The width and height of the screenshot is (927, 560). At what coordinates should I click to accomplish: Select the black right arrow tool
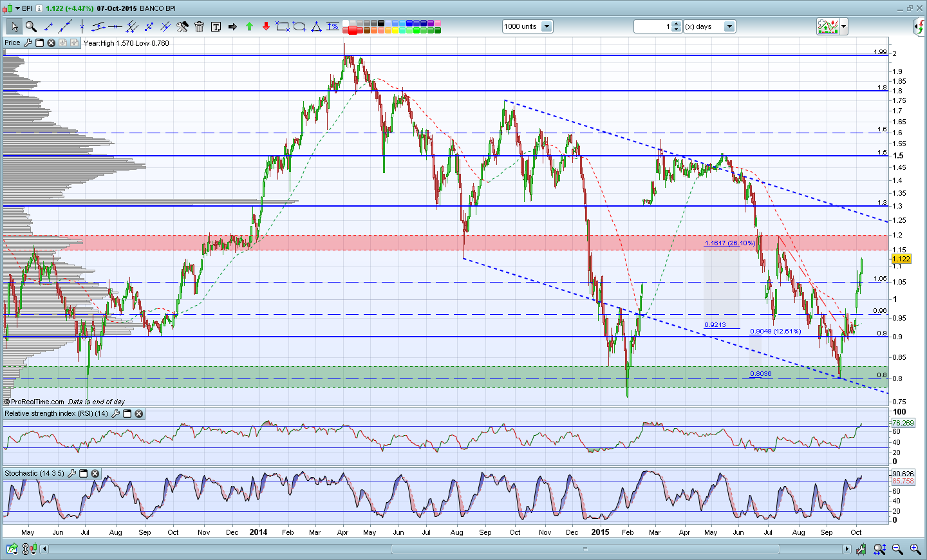(x=232, y=26)
